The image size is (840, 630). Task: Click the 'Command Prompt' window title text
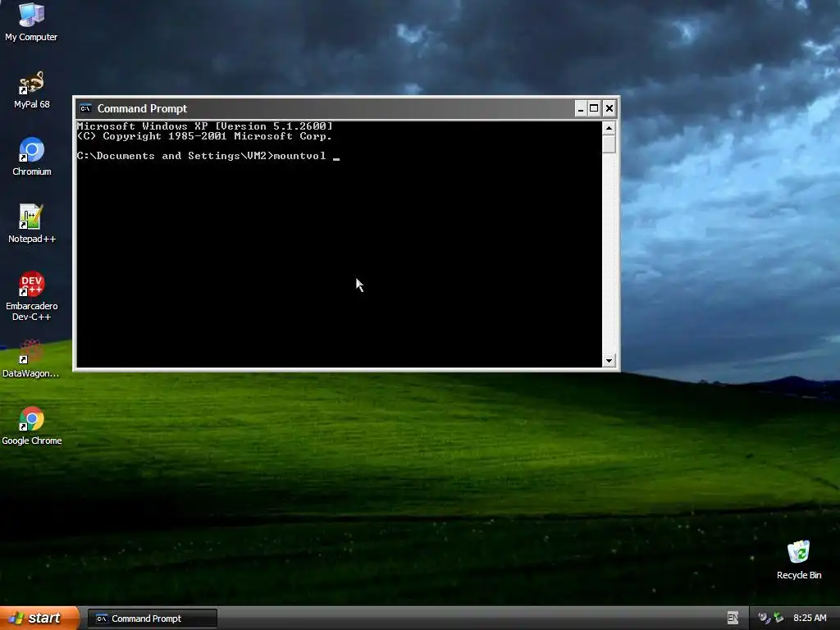pyautogui.click(x=142, y=109)
